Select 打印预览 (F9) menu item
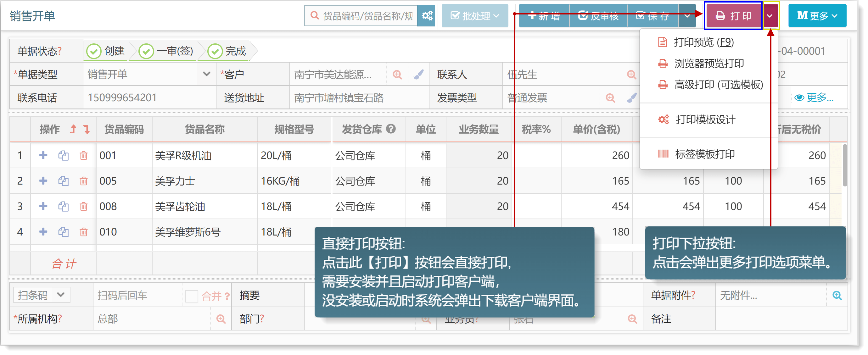 coord(703,42)
